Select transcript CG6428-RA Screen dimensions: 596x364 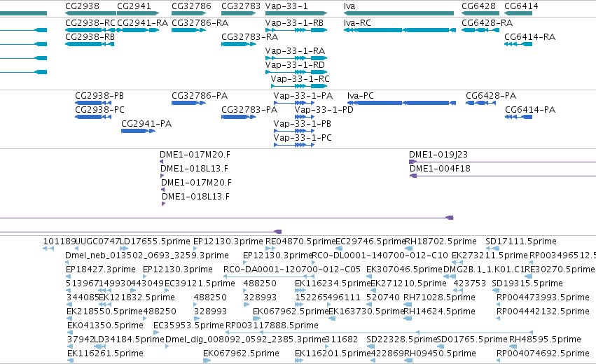click(487, 23)
